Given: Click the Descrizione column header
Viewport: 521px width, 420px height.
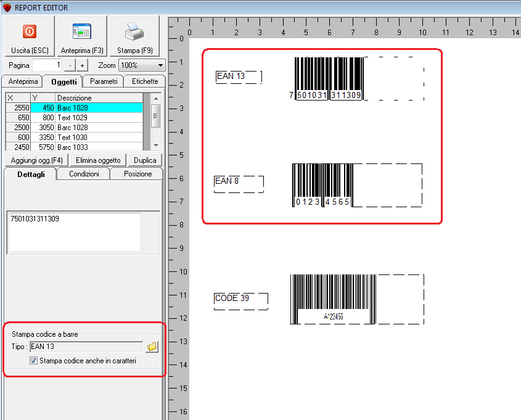Looking at the screenshot, I should tap(99, 97).
